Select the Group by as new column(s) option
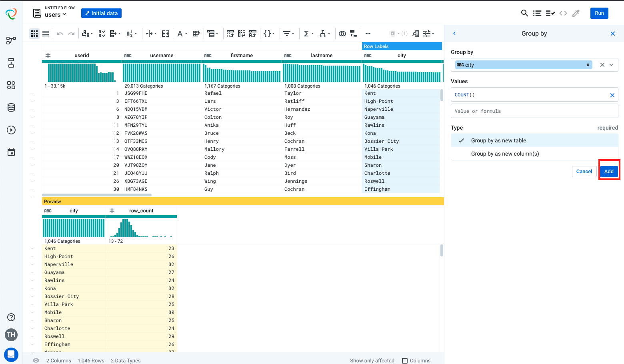The image size is (624, 364). point(505,154)
